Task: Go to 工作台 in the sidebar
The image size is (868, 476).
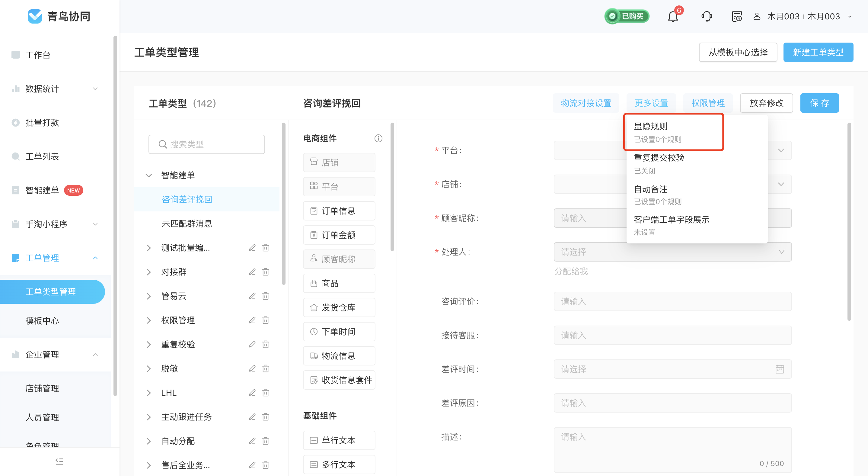Action: (38, 55)
